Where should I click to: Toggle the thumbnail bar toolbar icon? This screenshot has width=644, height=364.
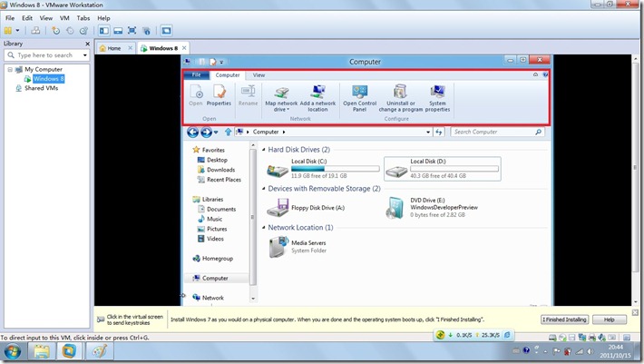coord(118,30)
